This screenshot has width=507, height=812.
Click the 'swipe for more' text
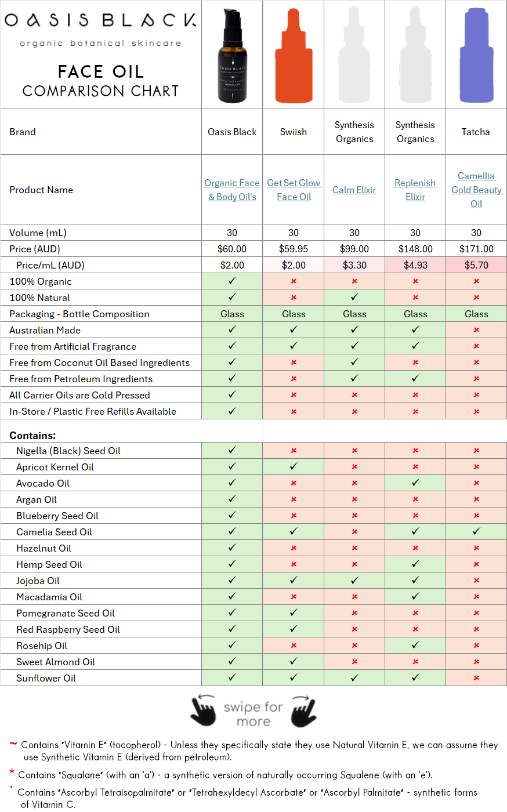pos(253,714)
